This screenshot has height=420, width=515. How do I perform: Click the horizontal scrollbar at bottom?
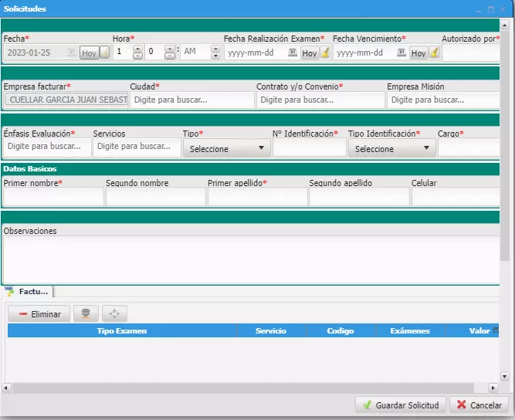(247, 387)
